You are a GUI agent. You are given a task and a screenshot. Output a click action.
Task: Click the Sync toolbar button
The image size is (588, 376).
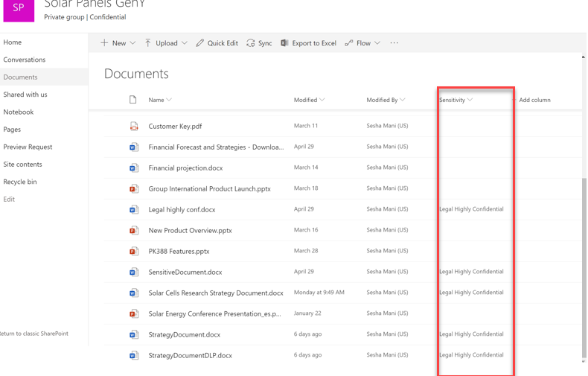(x=259, y=43)
